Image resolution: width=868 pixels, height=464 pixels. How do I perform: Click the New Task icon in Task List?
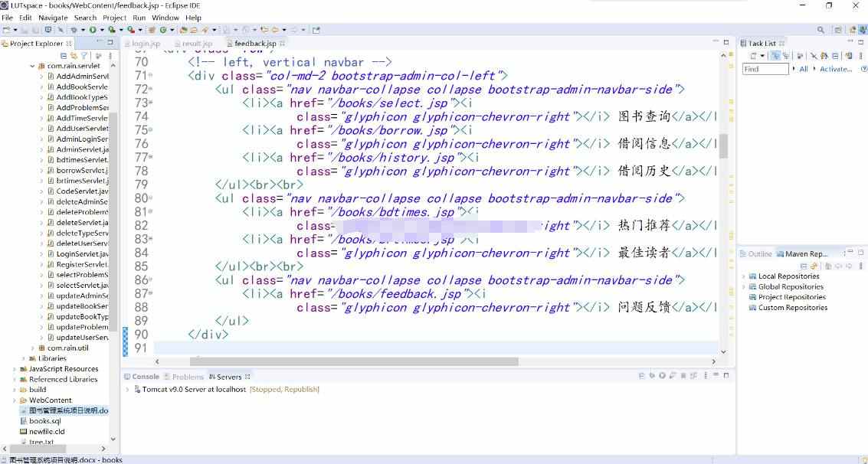pyautogui.click(x=753, y=56)
